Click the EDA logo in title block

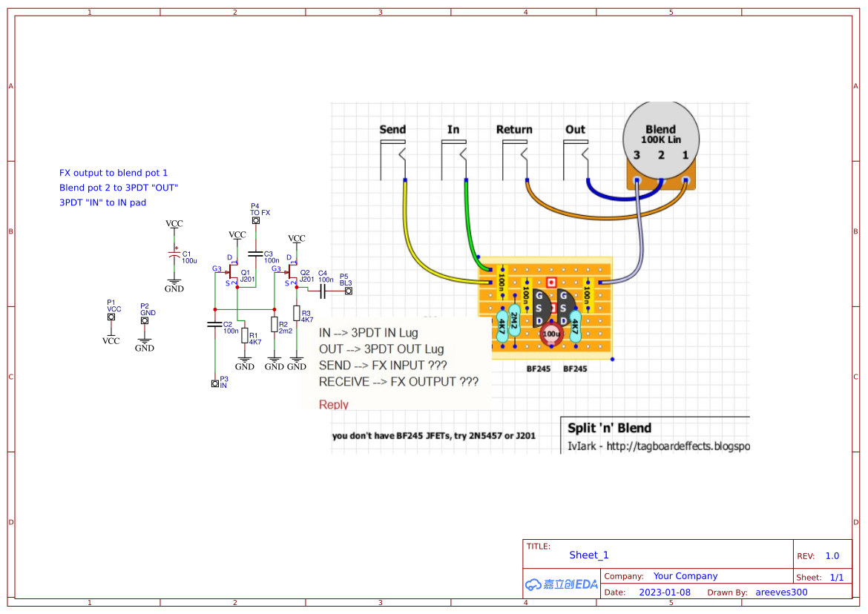(x=561, y=584)
